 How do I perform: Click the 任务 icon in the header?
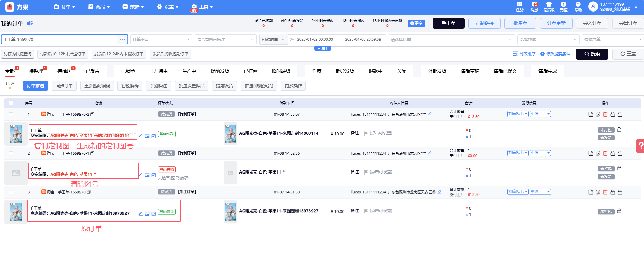[520, 7]
